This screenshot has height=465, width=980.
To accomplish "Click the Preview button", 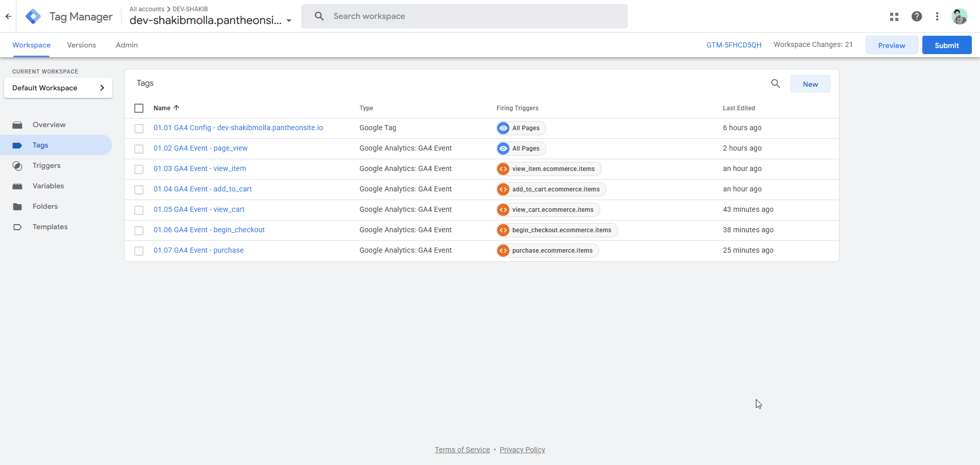I will [x=892, y=45].
